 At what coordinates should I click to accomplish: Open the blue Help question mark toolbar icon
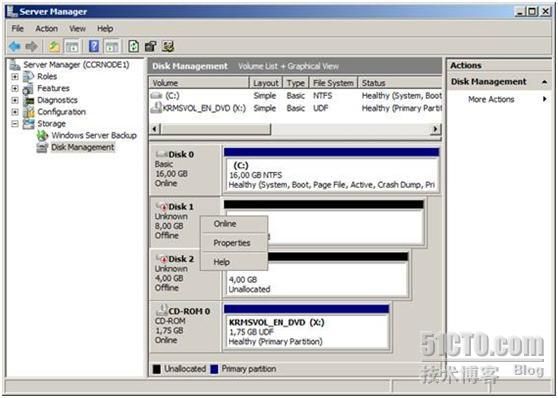click(94, 46)
